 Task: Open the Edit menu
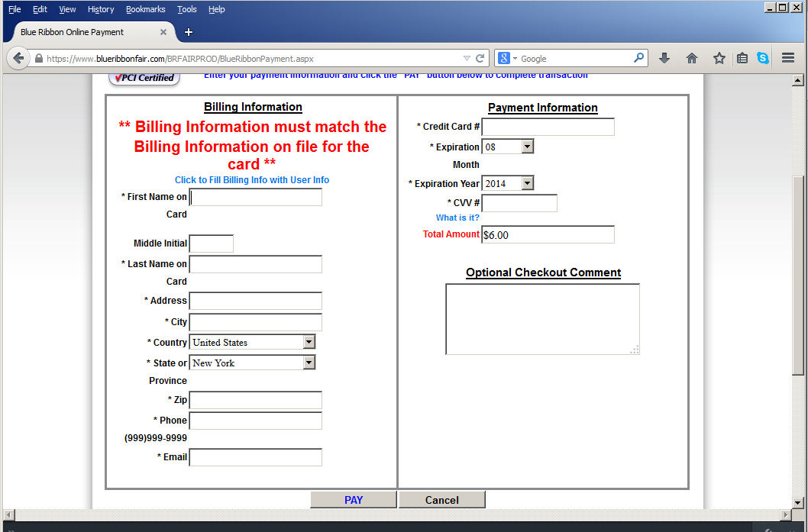(x=40, y=9)
